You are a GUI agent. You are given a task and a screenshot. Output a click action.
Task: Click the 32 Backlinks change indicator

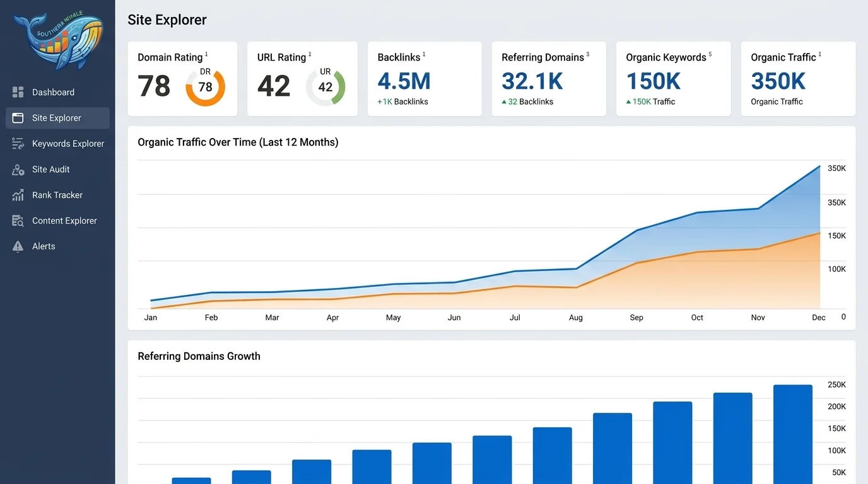point(527,101)
